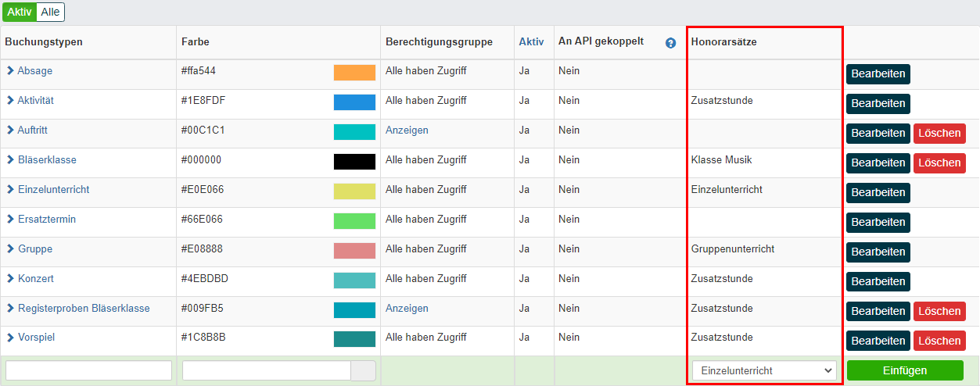The height and width of the screenshot is (386, 980).
Task: Sort by the Aktiv column header
Action: [x=531, y=41]
